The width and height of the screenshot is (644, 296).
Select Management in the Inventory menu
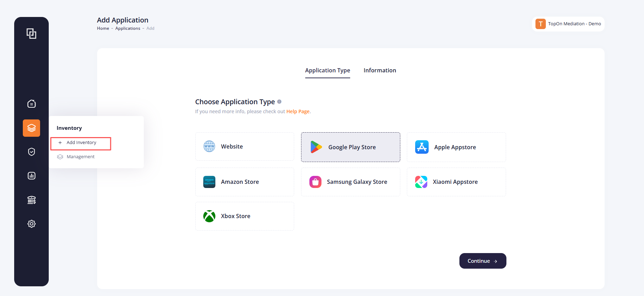pos(81,157)
